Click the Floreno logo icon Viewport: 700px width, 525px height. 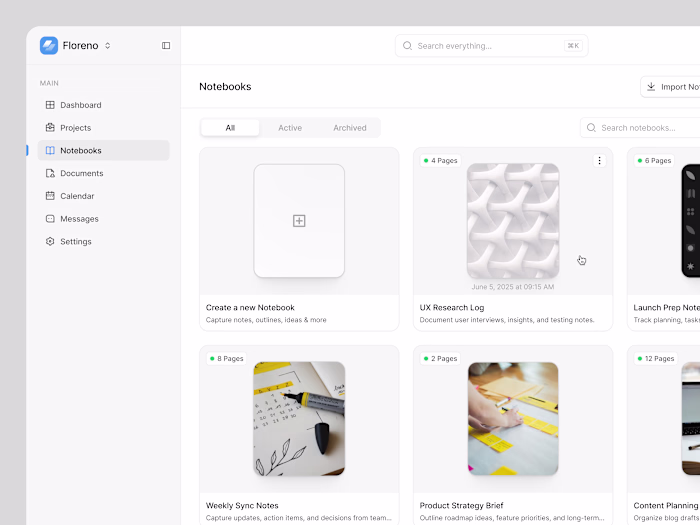pos(49,46)
